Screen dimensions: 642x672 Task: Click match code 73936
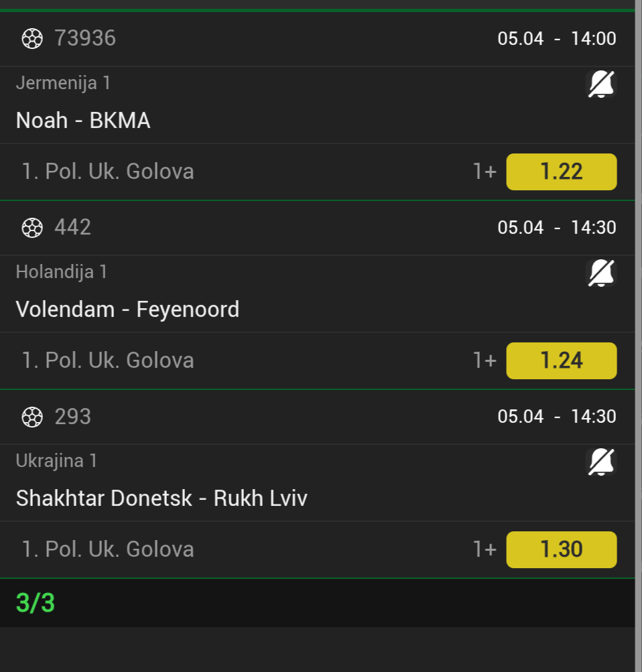[x=85, y=39]
